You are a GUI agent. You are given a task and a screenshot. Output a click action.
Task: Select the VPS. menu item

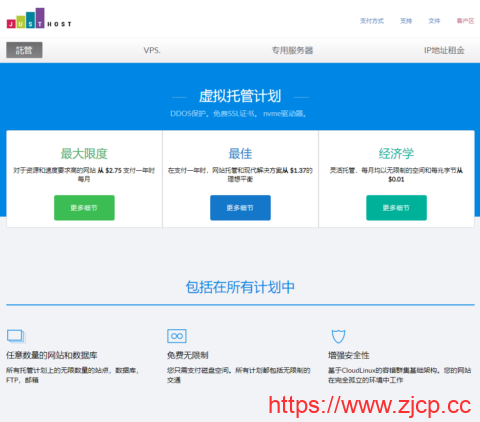(152, 50)
